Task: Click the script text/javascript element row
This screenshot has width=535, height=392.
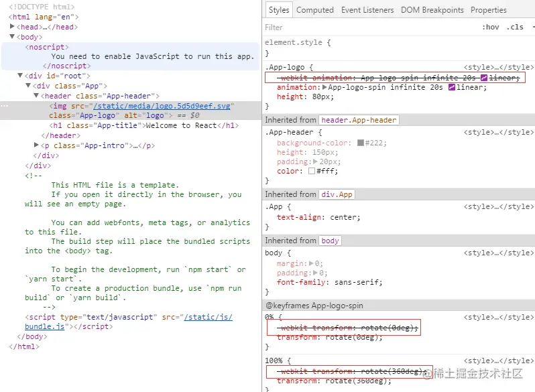Action: pos(128,322)
